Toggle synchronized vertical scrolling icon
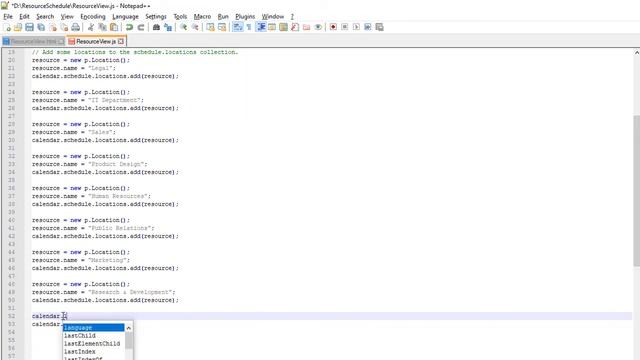Screen dimensions: 640x360 210,27
